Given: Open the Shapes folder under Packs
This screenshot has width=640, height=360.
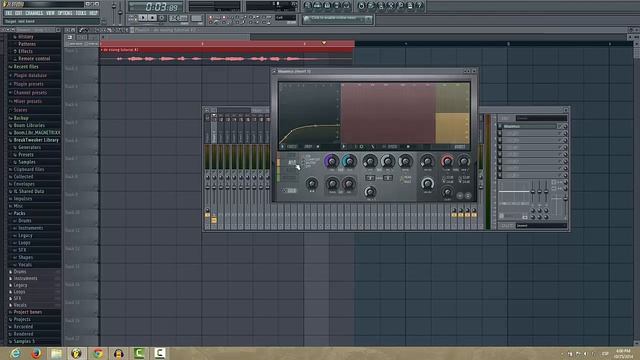Looking at the screenshot, I should [25, 258].
